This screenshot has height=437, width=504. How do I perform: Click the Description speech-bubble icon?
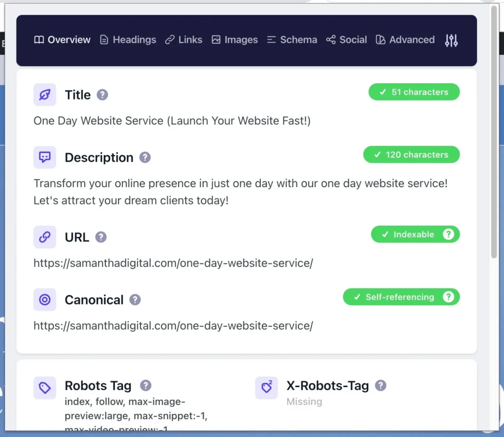pyautogui.click(x=45, y=157)
